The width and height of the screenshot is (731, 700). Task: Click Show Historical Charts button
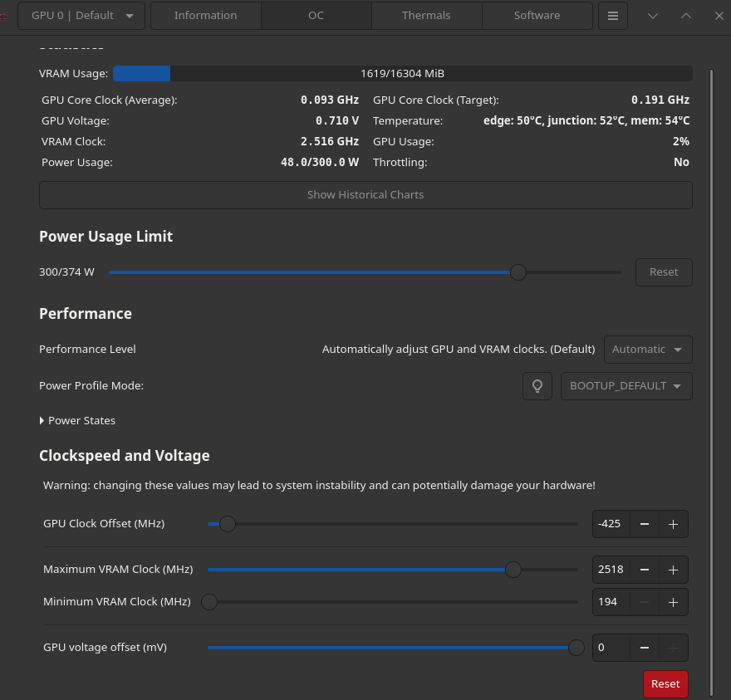tap(365, 195)
